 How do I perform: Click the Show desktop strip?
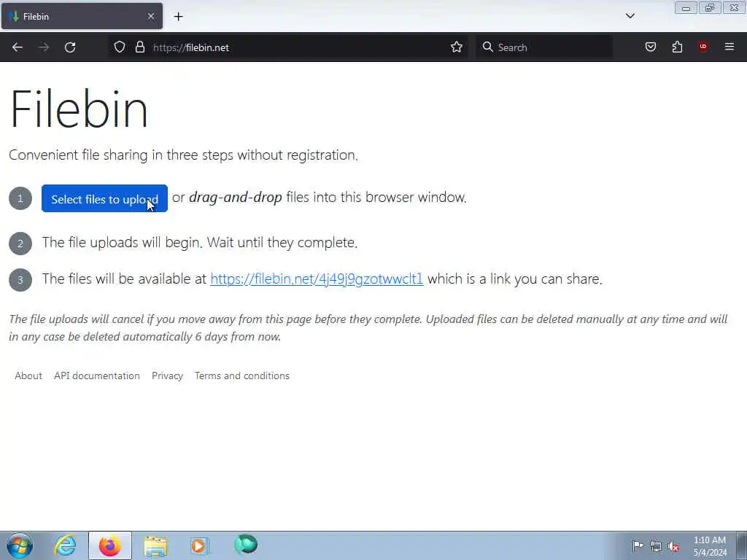(742, 545)
